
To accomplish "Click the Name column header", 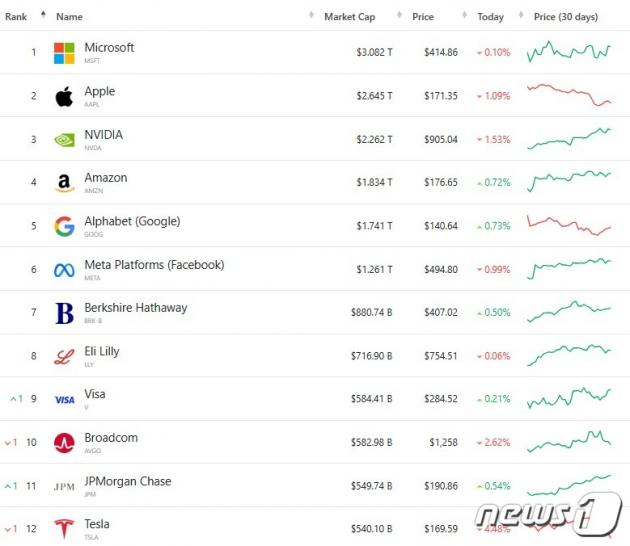I will (x=69, y=17).
